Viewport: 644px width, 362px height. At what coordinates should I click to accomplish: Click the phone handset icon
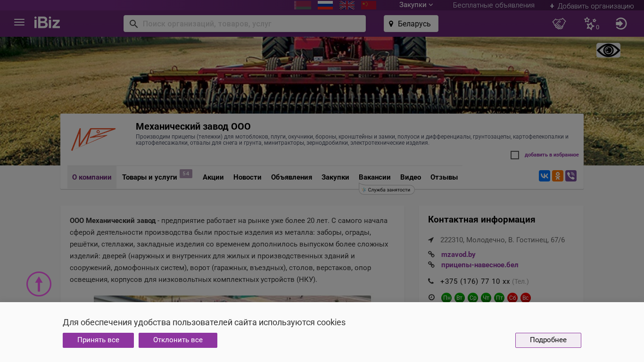tap(431, 281)
